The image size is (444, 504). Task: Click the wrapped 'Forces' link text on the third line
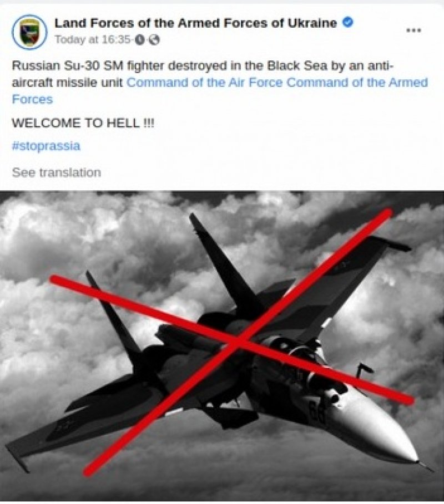pyautogui.click(x=32, y=99)
